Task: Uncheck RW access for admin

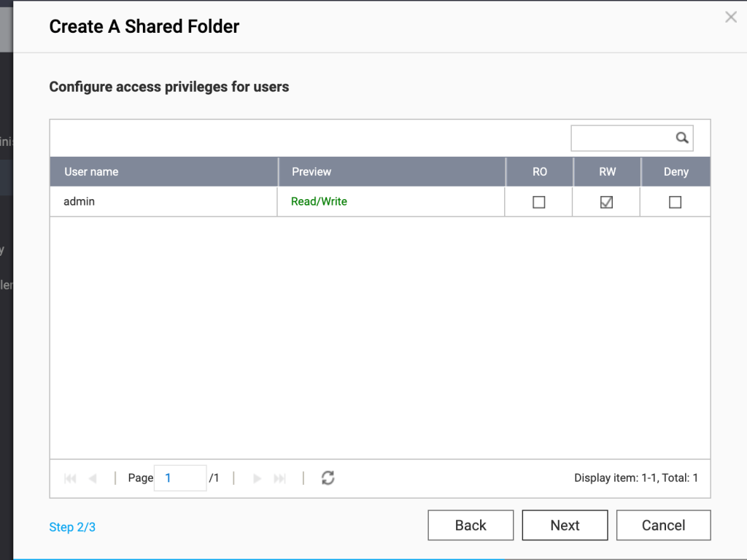Action: click(x=605, y=202)
